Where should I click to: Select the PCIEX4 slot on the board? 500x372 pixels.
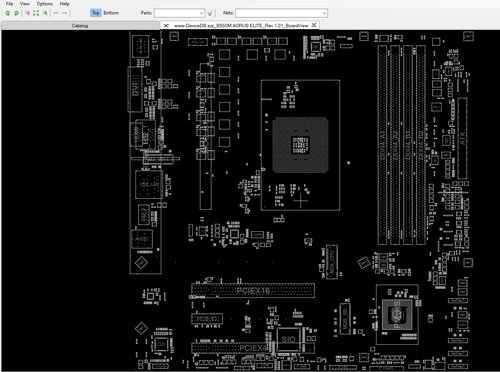(253, 348)
